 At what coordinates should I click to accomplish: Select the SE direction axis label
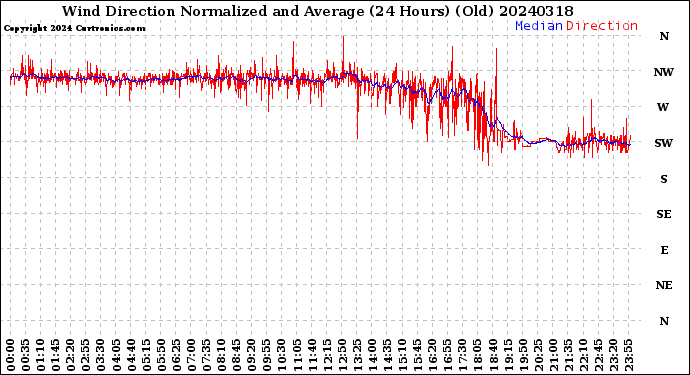[664, 214]
